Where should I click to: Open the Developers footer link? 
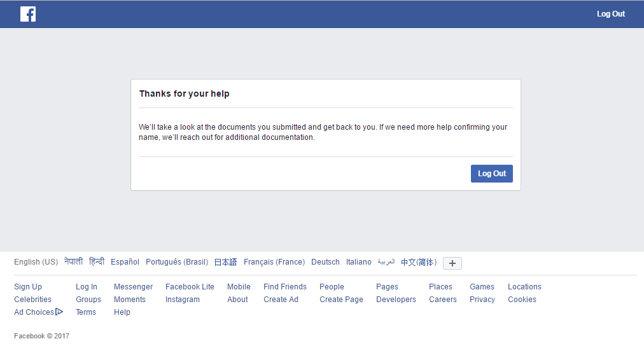click(x=396, y=300)
